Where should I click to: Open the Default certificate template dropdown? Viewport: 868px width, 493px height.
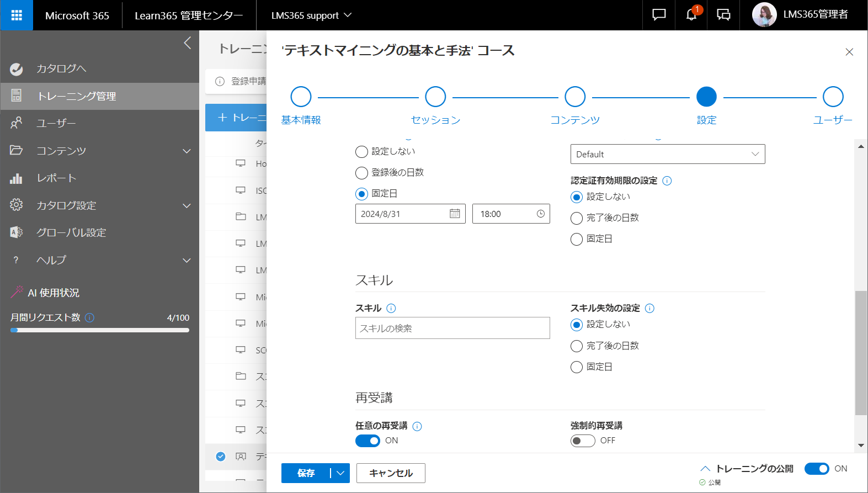click(668, 154)
